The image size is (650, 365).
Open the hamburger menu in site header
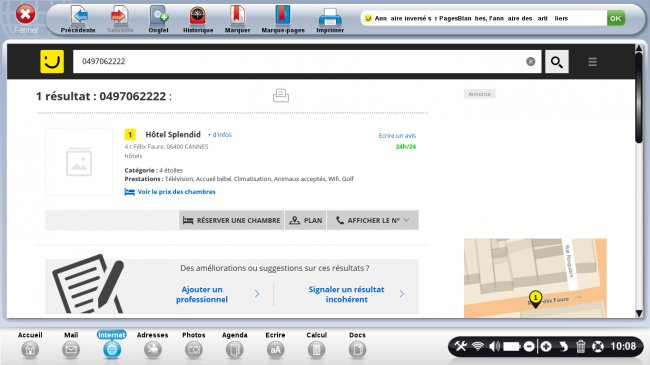pos(592,62)
